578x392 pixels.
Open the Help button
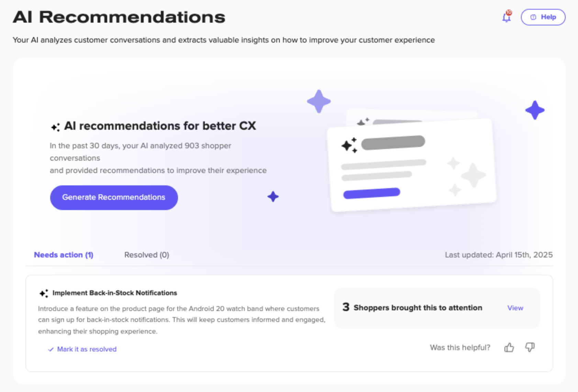[x=543, y=17]
